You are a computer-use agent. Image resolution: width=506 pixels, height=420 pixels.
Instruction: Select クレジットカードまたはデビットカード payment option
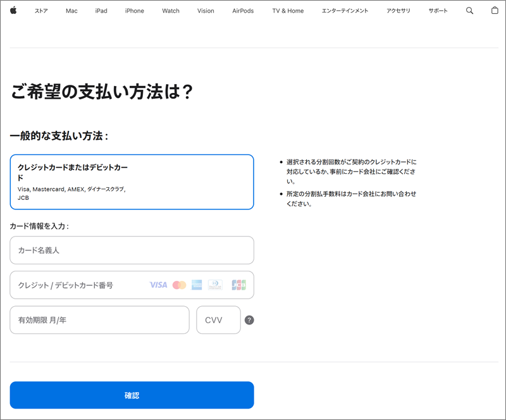pos(132,182)
